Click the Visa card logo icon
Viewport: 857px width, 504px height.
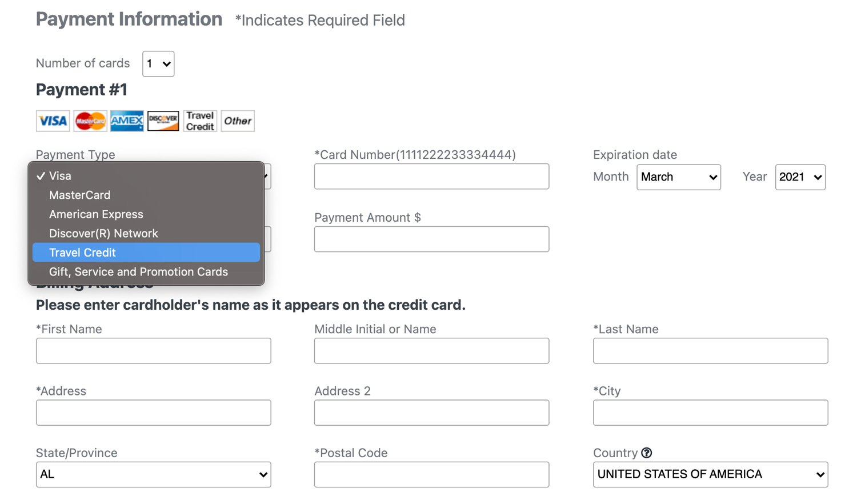(53, 121)
